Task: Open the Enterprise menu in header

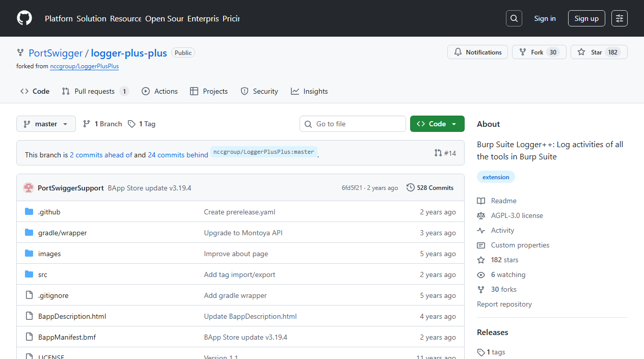Action: click(203, 18)
